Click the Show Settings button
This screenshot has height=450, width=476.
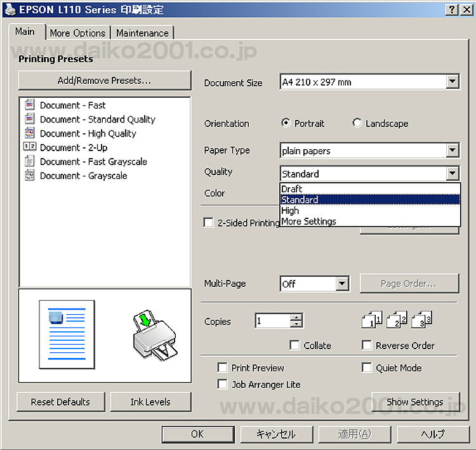click(415, 402)
